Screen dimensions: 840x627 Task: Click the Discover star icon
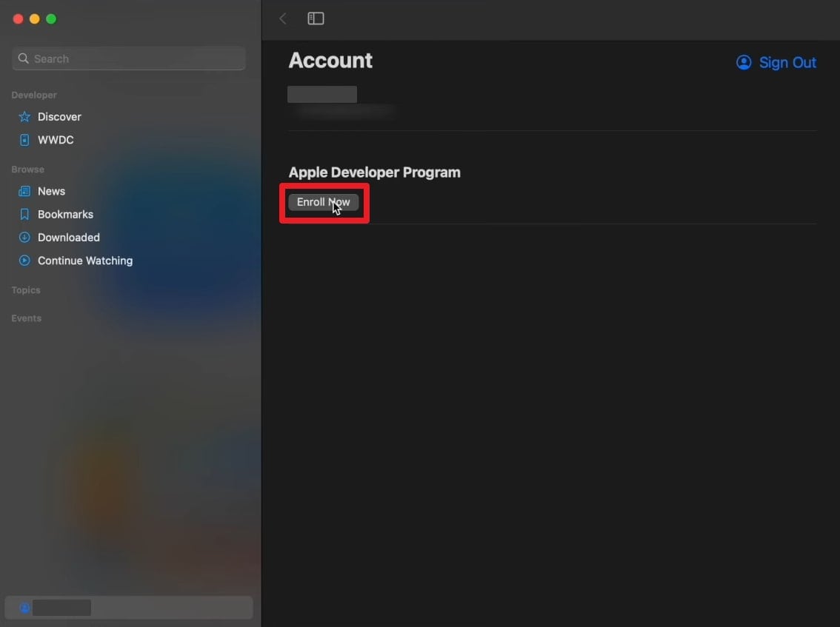(x=24, y=117)
